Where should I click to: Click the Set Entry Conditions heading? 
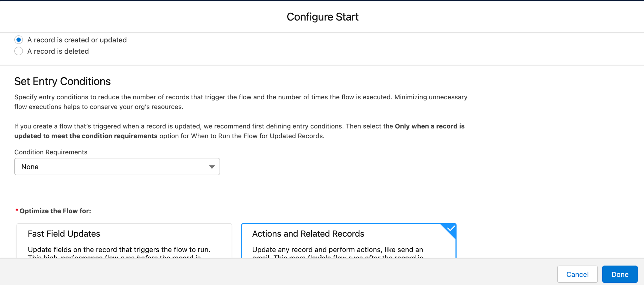(x=62, y=81)
